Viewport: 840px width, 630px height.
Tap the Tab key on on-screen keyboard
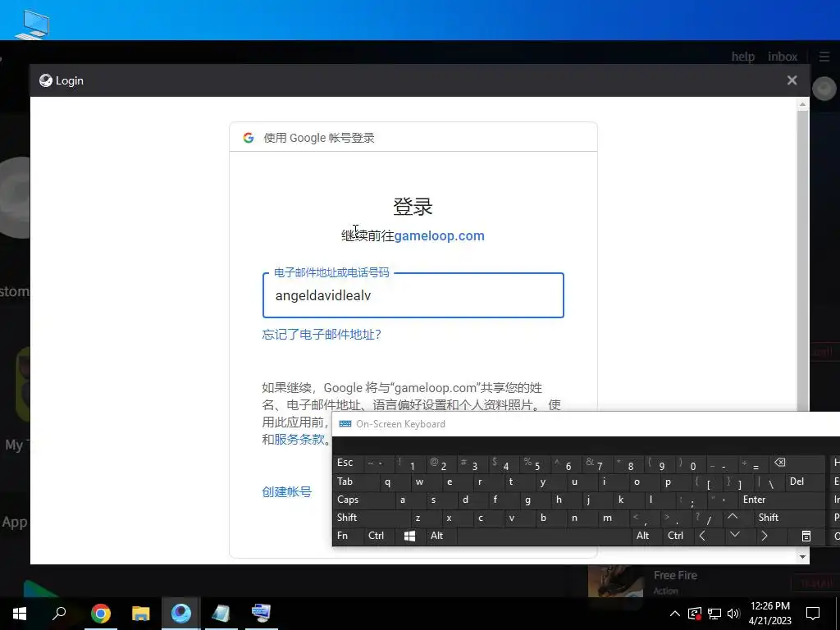point(353,482)
